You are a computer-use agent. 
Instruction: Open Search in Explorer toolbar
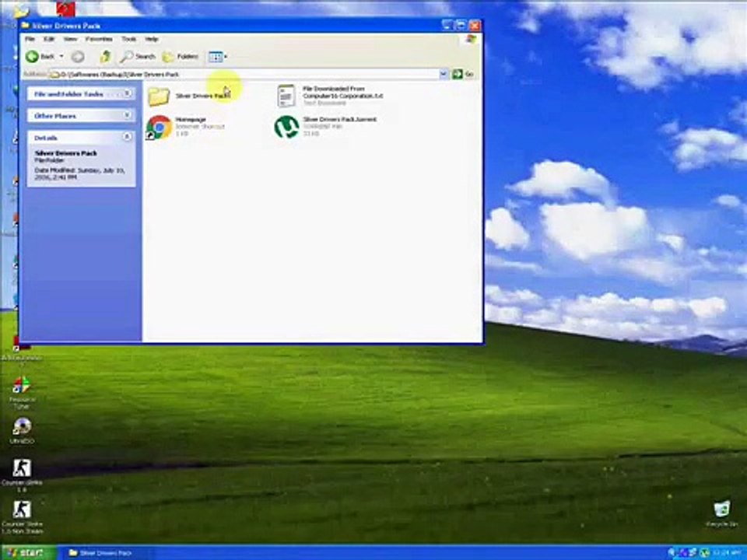pyautogui.click(x=138, y=57)
